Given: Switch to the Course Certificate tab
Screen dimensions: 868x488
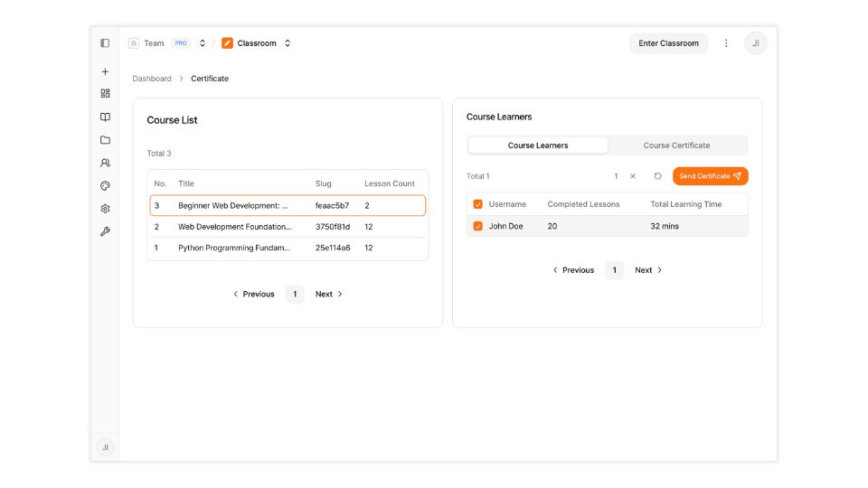Looking at the screenshot, I should pos(676,145).
